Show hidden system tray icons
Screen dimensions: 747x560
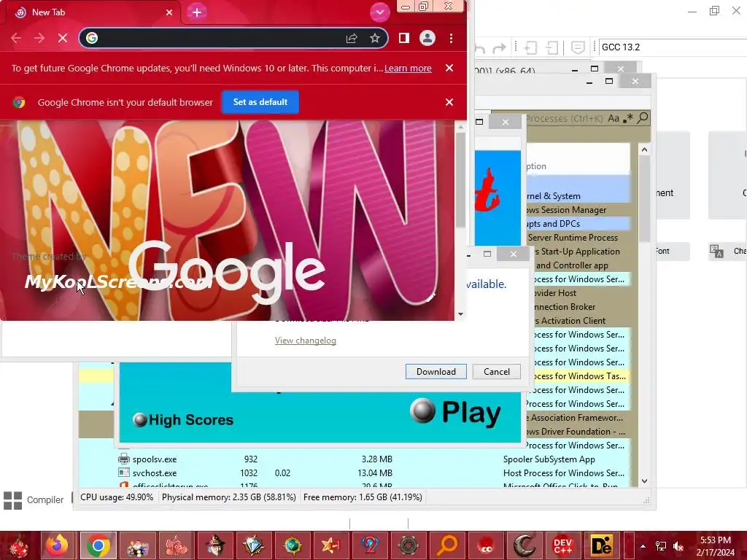click(x=643, y=545)
